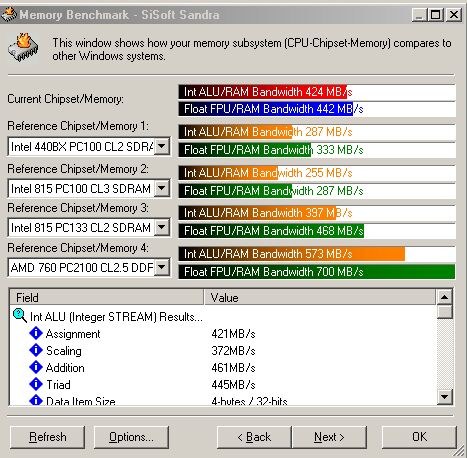The height and width of the screenshot is (458, 467).
Task: Click the window resize grip corner
Action: click(459, 450)
